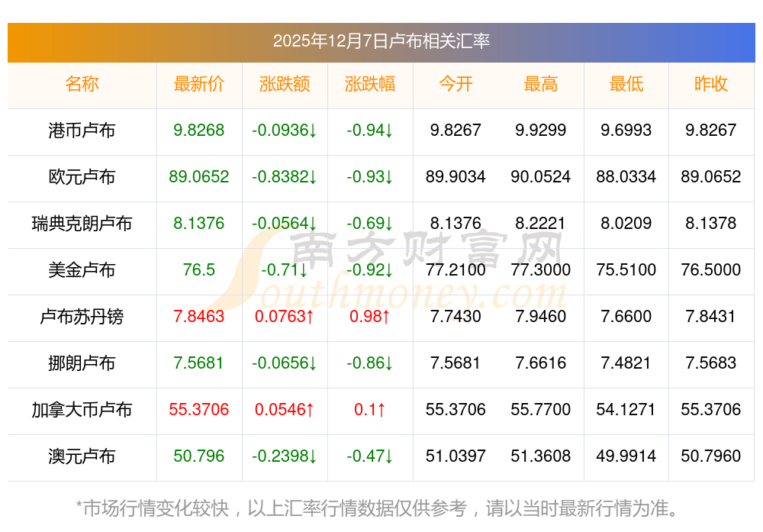This screenshot has width=763, height=532.
Task: Click the 昨收 column header
Action: point(711,84)
